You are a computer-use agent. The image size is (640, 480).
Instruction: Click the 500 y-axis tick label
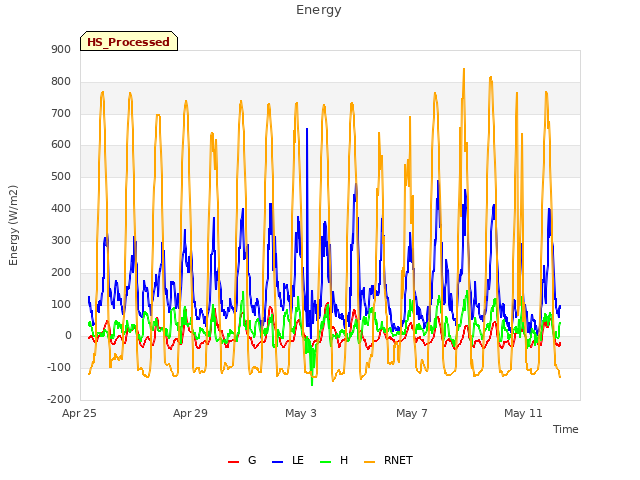coord(61,177)
